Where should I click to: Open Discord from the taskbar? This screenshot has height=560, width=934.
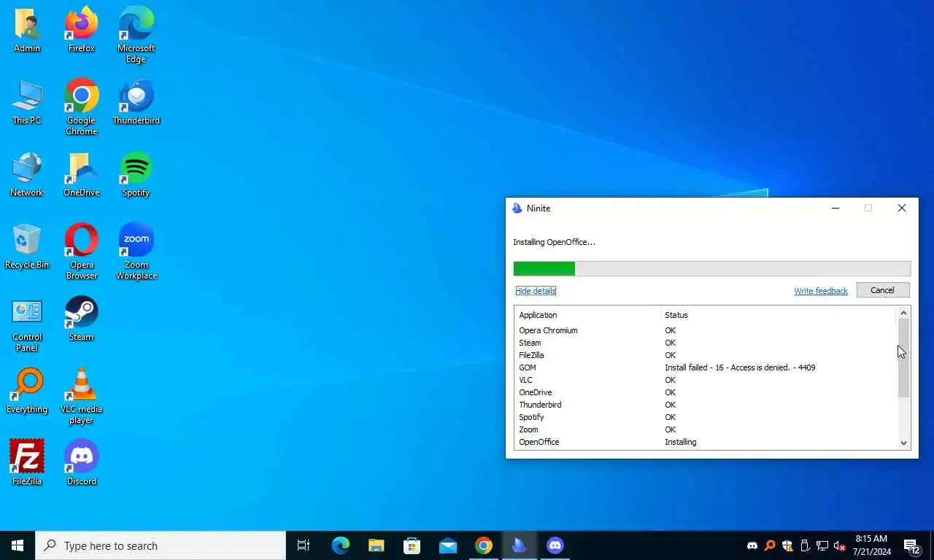pos(555,545)
